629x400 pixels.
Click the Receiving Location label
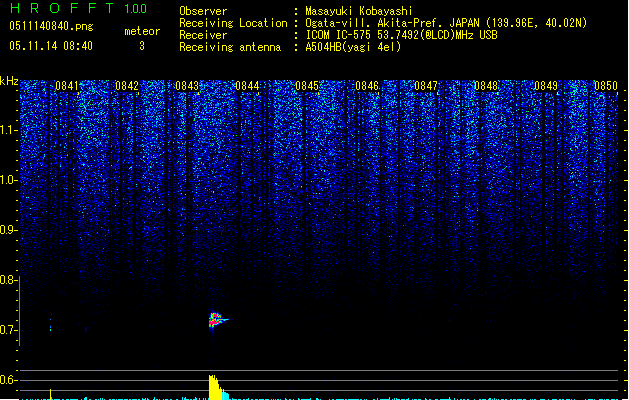point(233,23)
